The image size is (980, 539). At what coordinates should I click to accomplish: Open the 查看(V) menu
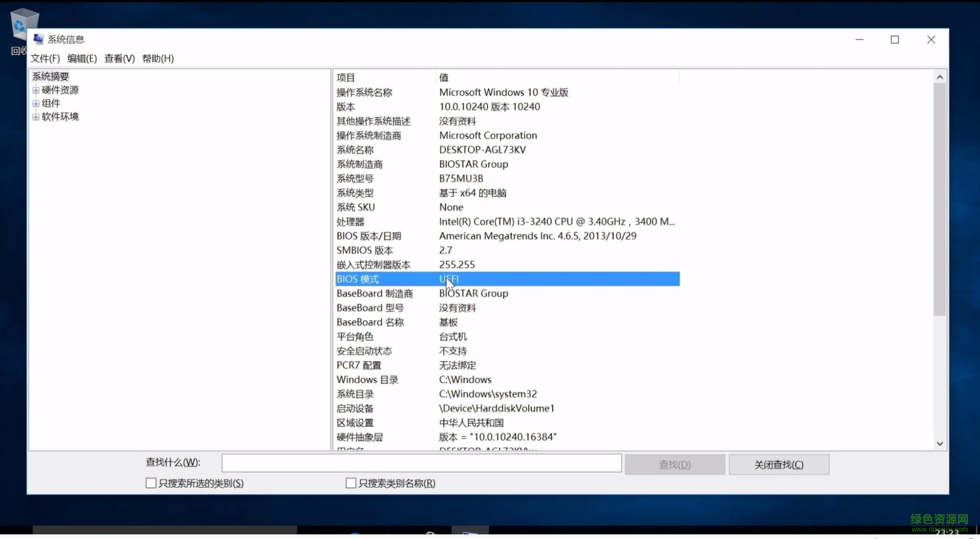119,58
